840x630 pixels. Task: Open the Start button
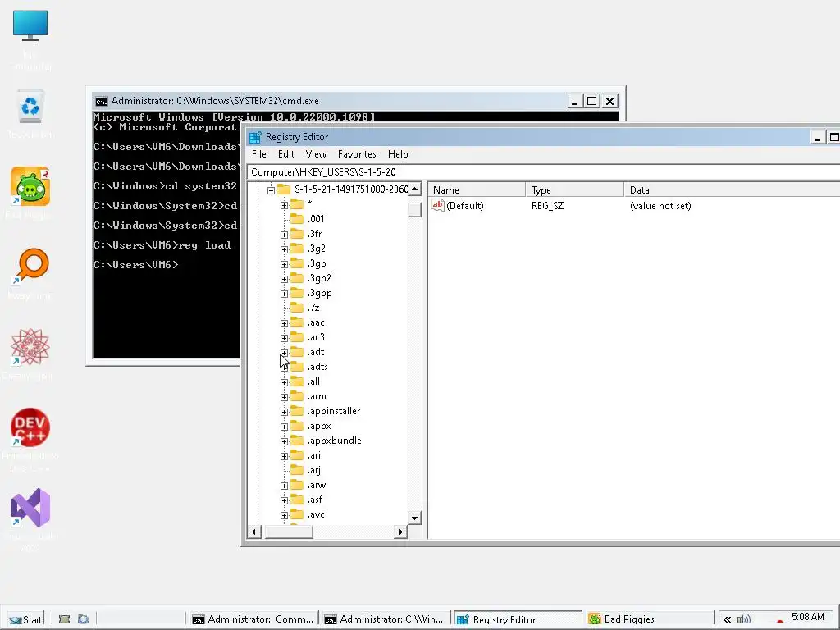tap(25, 619)
